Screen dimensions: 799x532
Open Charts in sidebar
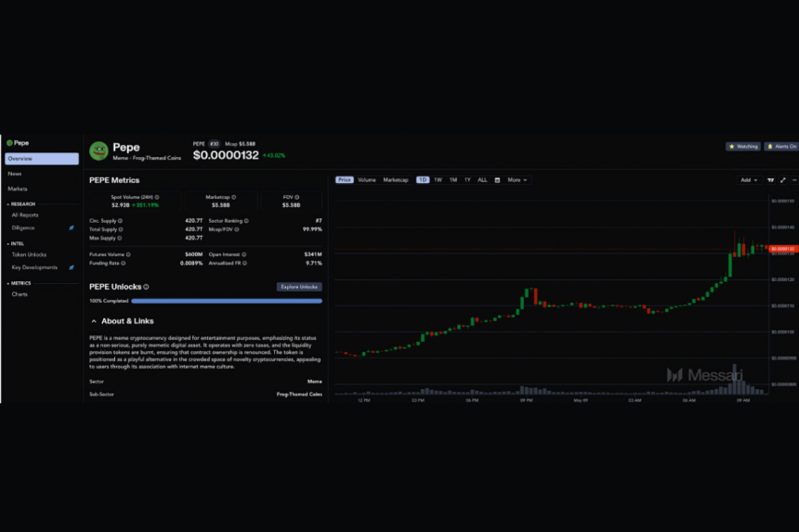pos(20,294)
